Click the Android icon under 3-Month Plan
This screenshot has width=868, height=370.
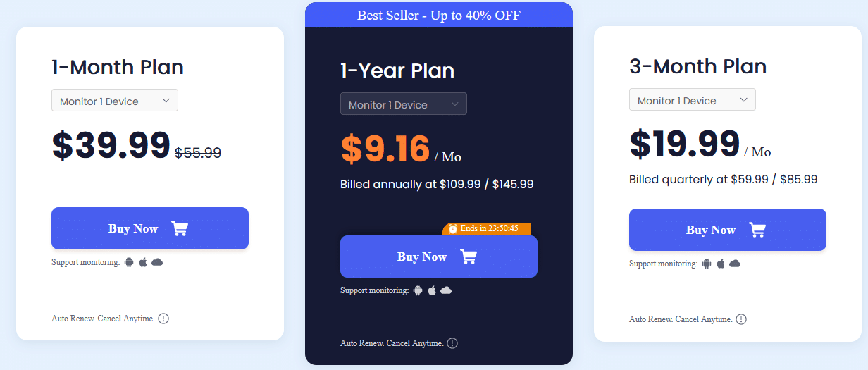707,264
